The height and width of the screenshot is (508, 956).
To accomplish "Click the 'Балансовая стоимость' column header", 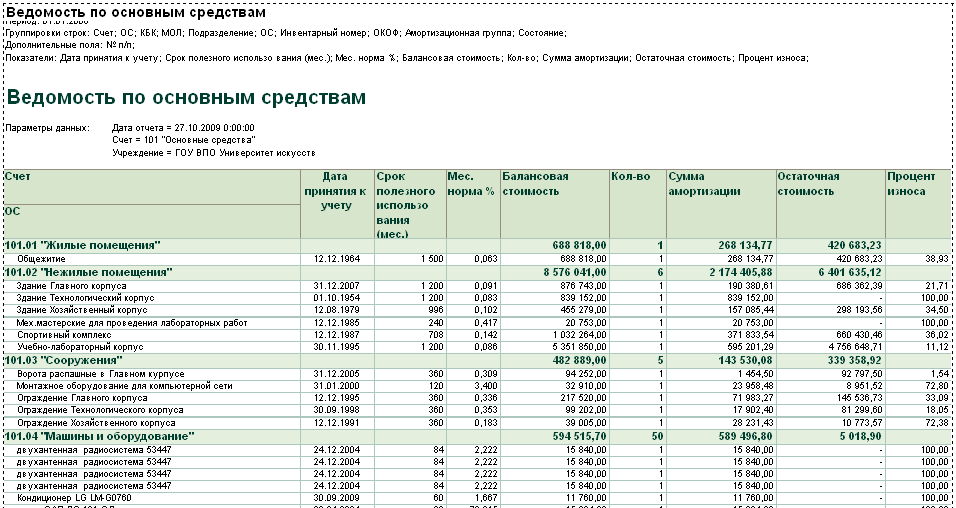I will (554, 204).
